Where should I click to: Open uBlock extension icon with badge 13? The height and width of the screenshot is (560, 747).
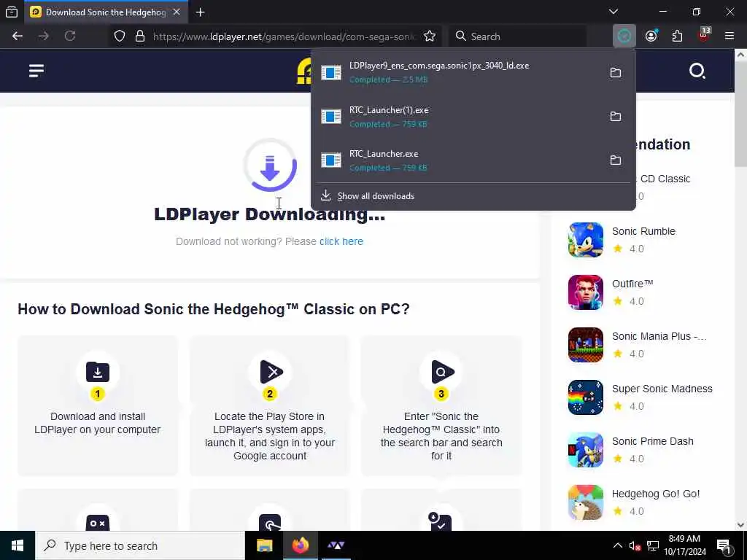(704, 35)
